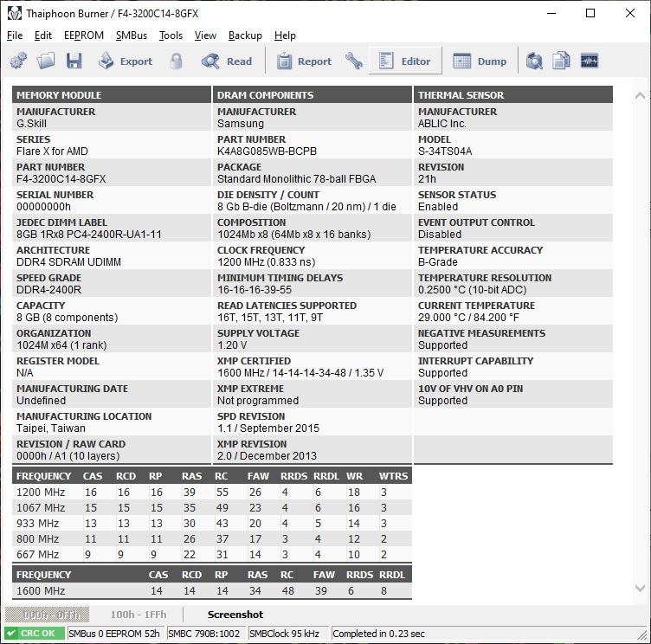Viewport: 651px width, 644px height.
Task: Click 'Completed in 0.23 sec' status text
Action: coord(378,634)
